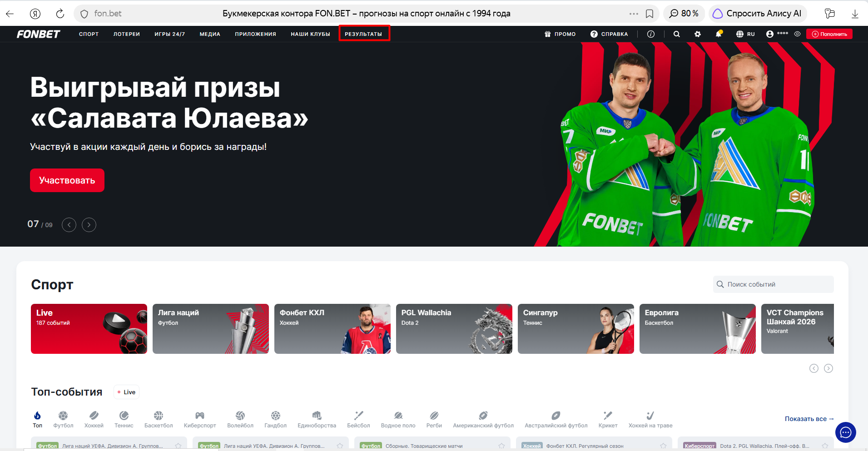868x451 pixels.
Task: Open site search magnifier icon
Action: [677, 34]
